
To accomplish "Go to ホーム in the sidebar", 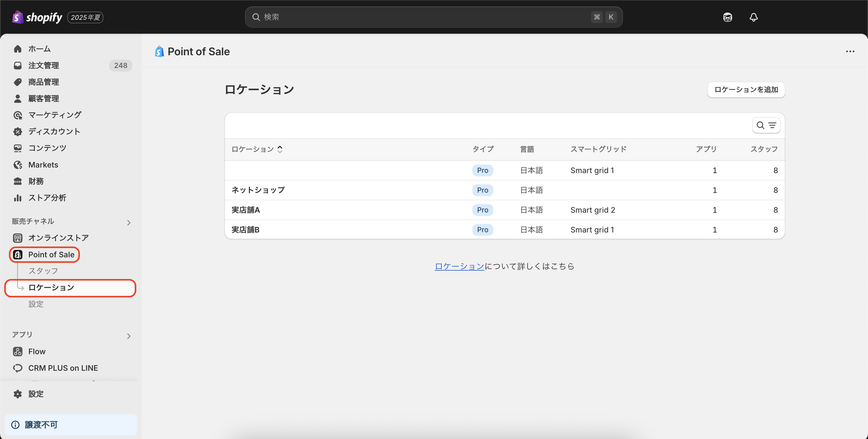I will tap(40, 49).
